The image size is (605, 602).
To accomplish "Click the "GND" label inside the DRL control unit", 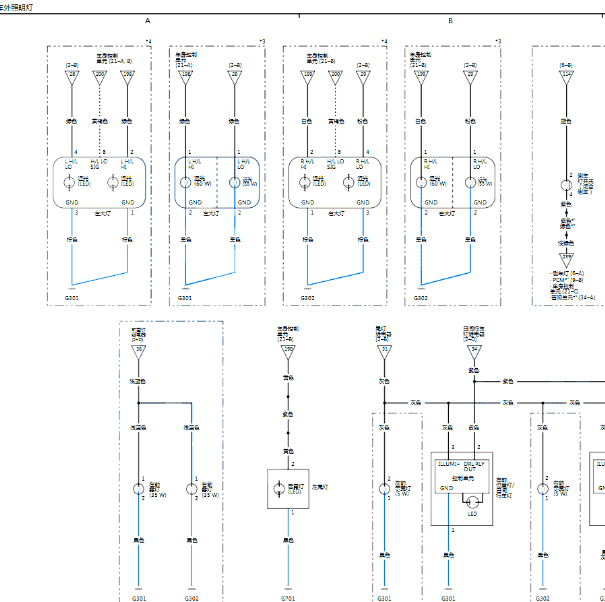I will coord(446,488).
